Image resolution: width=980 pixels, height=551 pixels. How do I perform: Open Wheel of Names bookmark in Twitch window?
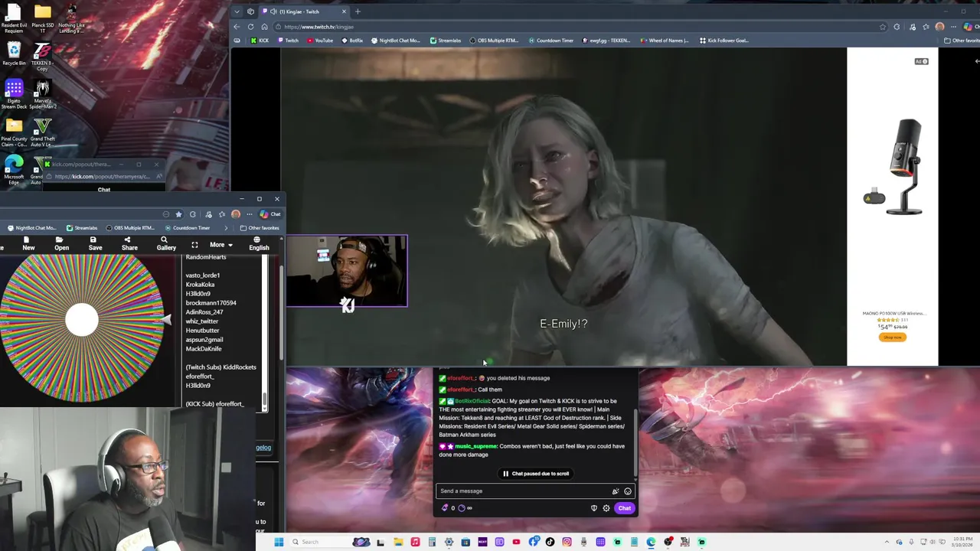[x=664, y=41]
